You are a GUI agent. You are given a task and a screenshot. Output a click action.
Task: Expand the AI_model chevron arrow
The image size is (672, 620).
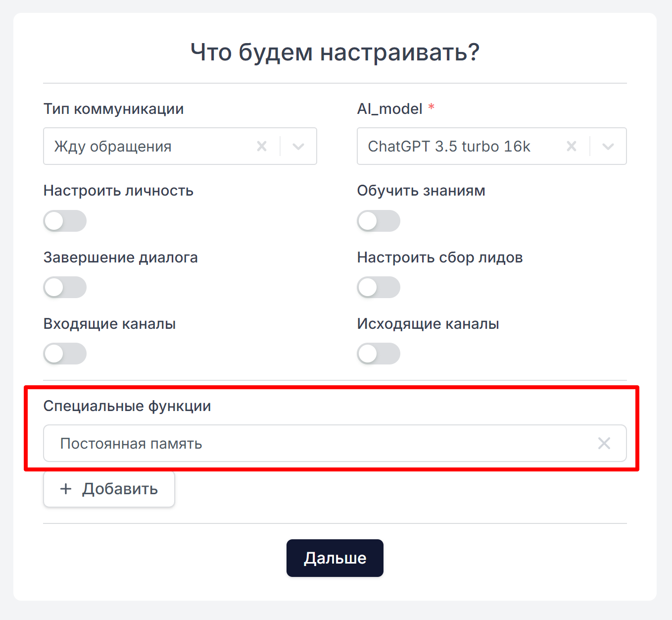608,146
